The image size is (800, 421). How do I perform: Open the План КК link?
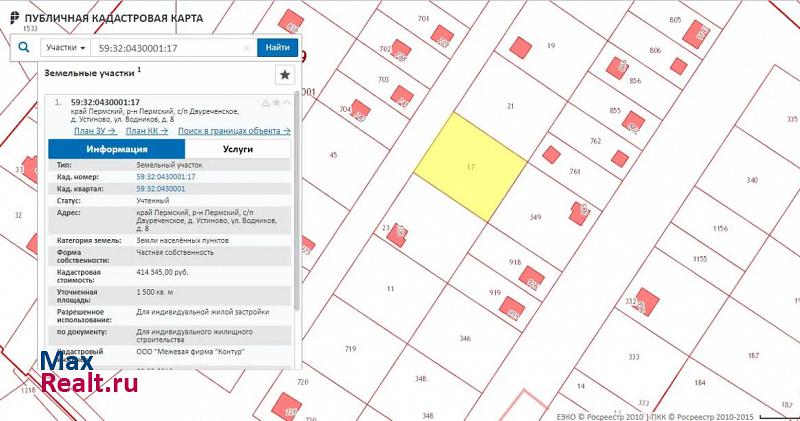pos(147,131)
